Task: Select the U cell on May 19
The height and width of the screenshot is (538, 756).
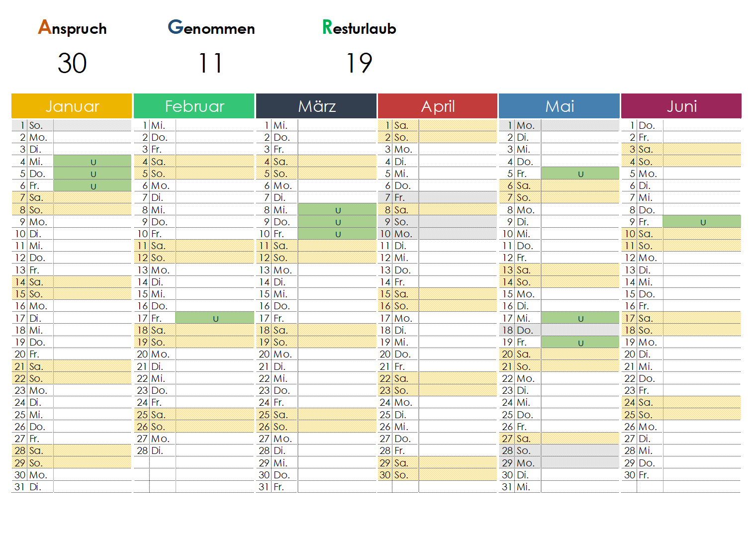Action: pos(580,342)
